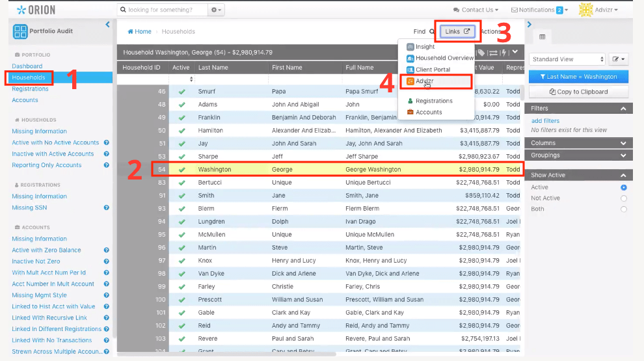
Task: Choose Accounts from Links menu
Action: click(x=424, y=112)
